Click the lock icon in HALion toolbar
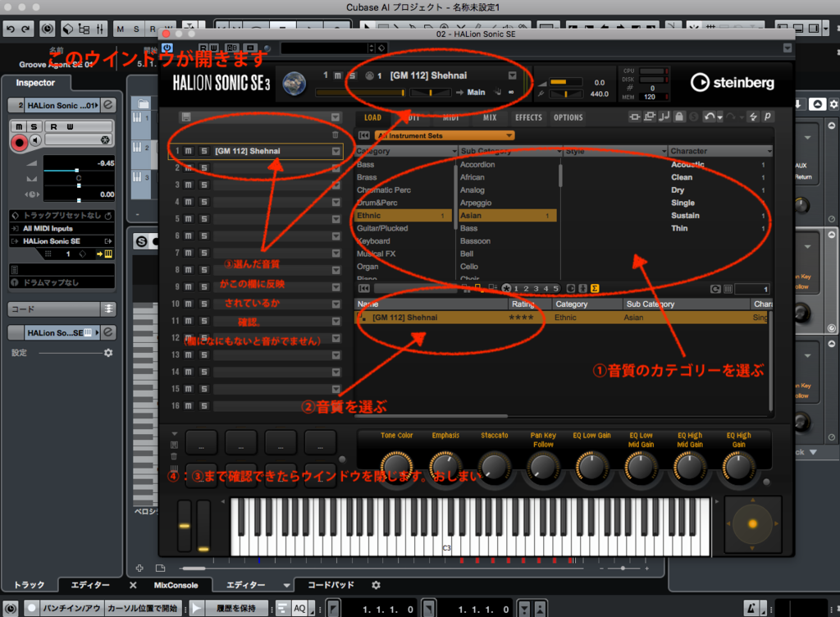The width and height of the screenshot is (840, 617). pyautogui.click(x=679, y=117)
